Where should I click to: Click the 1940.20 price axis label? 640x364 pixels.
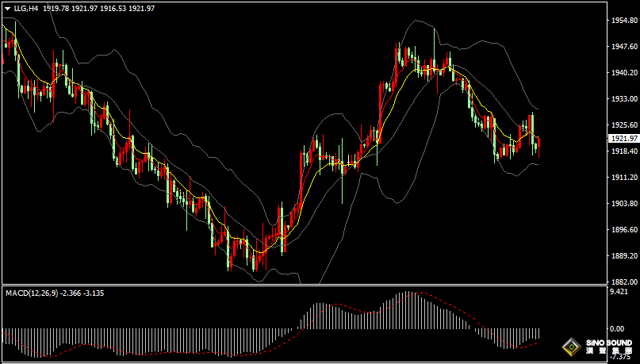pyautogui.click(x=623, y=73)
